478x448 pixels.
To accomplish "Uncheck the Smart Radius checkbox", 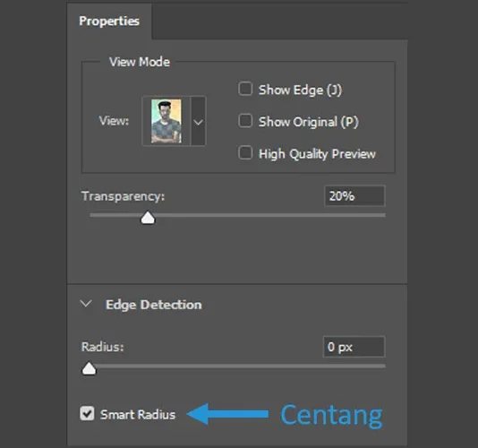I will [x=87, y=414].
